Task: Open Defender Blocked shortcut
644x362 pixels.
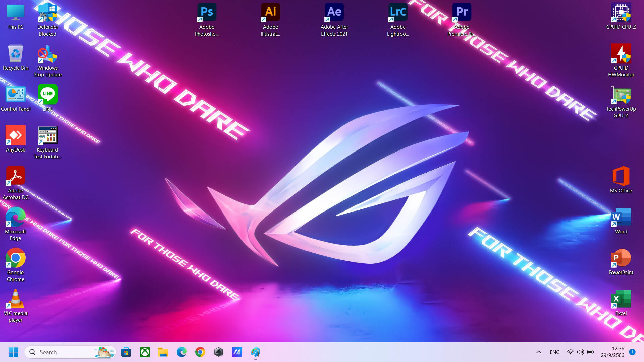Action: [47, 19]
